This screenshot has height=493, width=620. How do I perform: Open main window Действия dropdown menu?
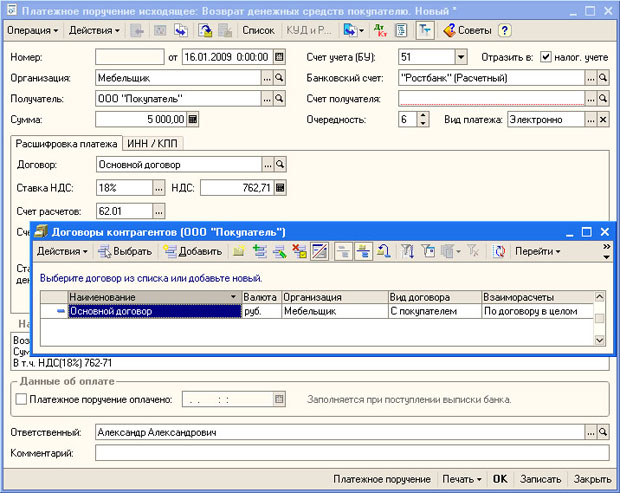94,30
